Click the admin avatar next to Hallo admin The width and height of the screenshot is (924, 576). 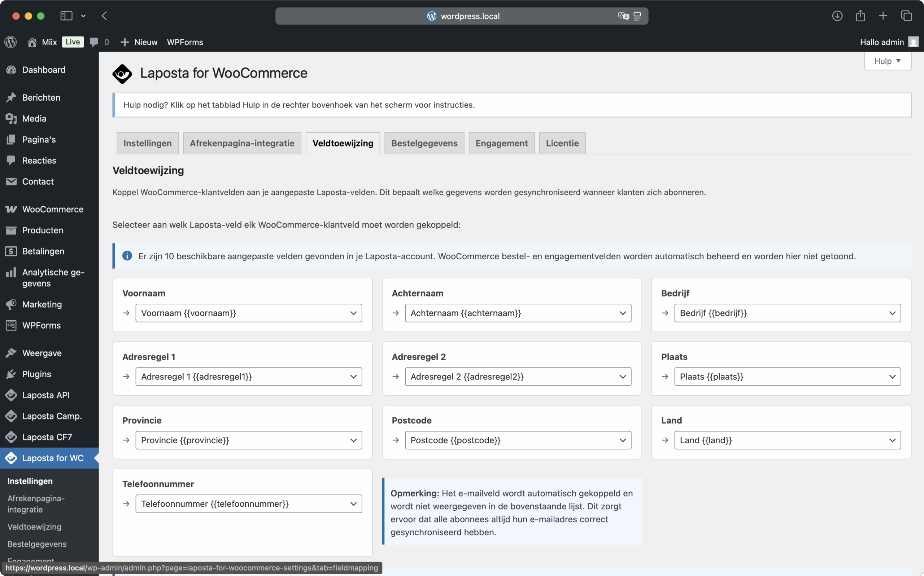coord(913,42)
